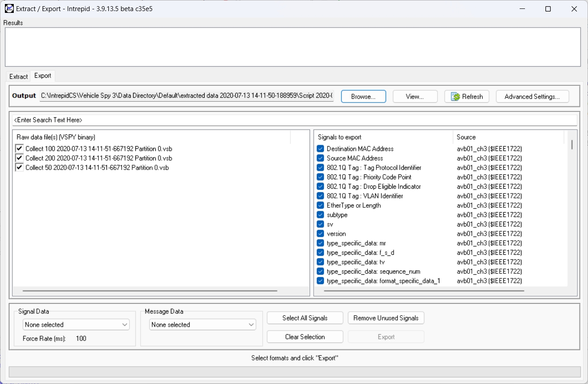The width and height of the screenshot is (588, 384).
Task: Open Advanced Settings dialog
Action: pyautogui.click(x=532, y=96)
